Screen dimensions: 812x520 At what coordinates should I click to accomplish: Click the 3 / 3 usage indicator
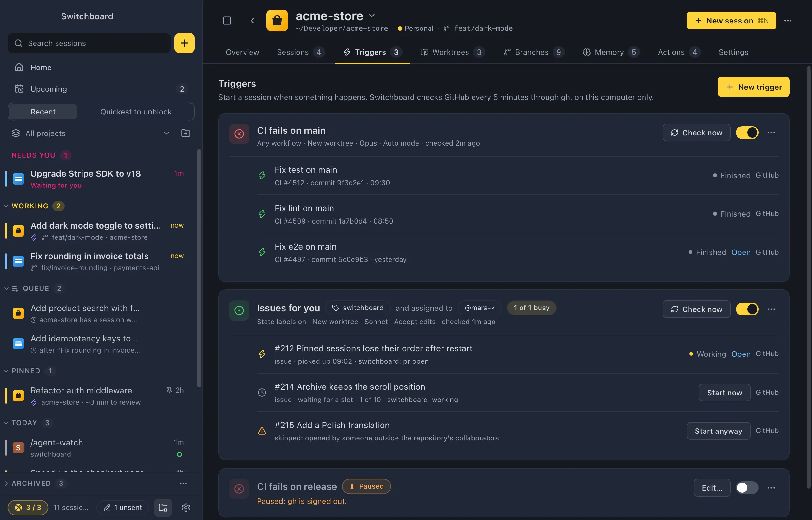[x=28, y=507]
